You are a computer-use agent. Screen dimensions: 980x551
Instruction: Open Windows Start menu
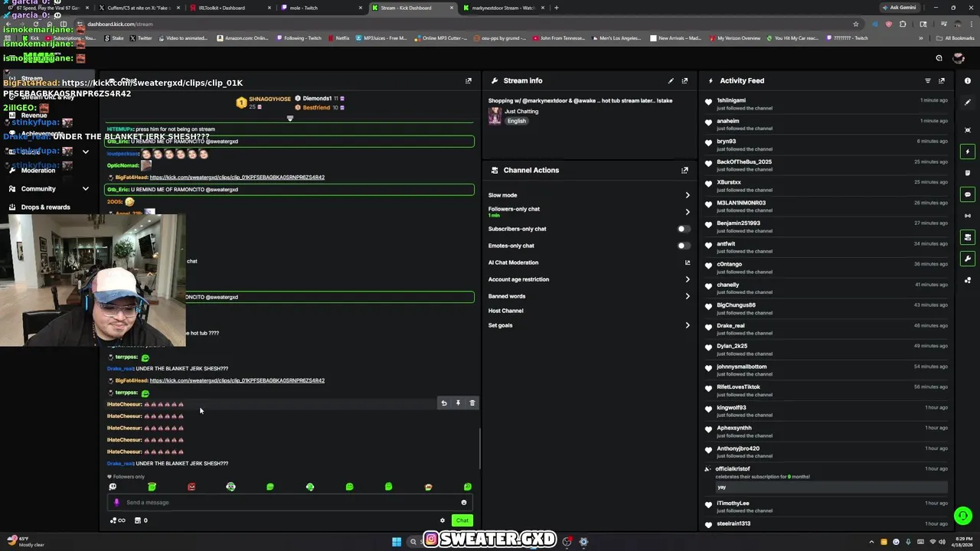coord(397,542)
